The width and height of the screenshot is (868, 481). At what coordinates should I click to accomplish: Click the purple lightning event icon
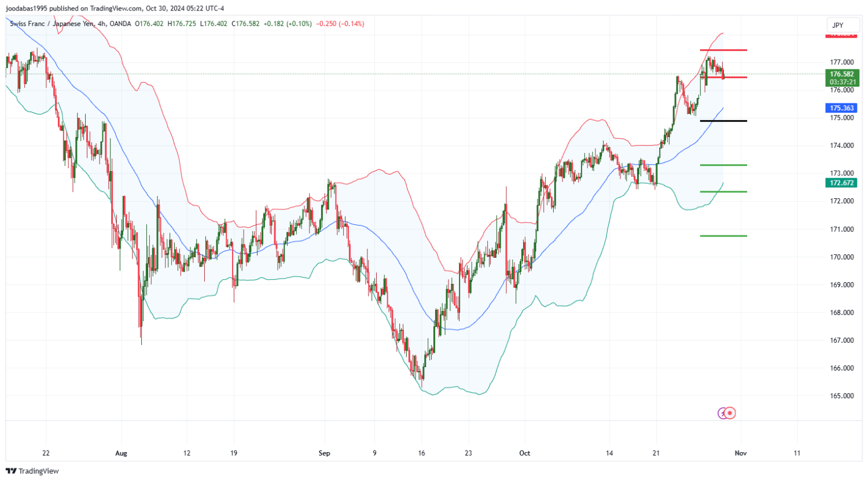[722, 413]
